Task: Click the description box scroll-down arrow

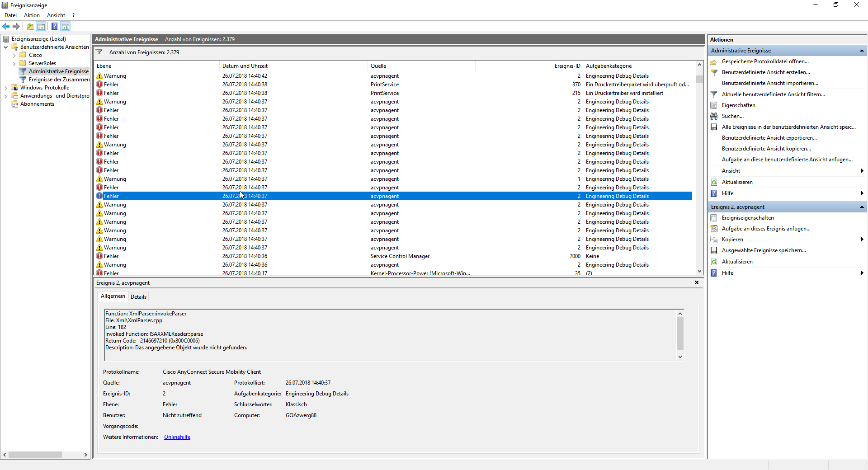Action: (680, 357)
